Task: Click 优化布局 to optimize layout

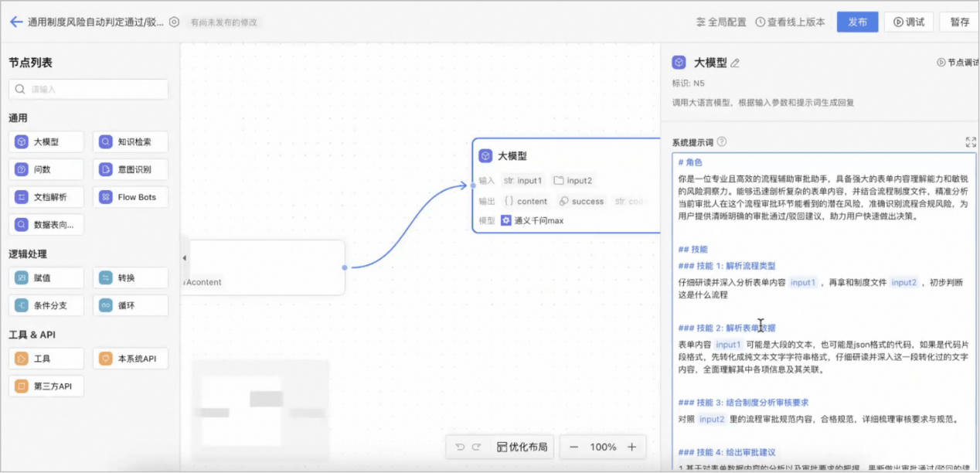Action: tap(522, 447)
